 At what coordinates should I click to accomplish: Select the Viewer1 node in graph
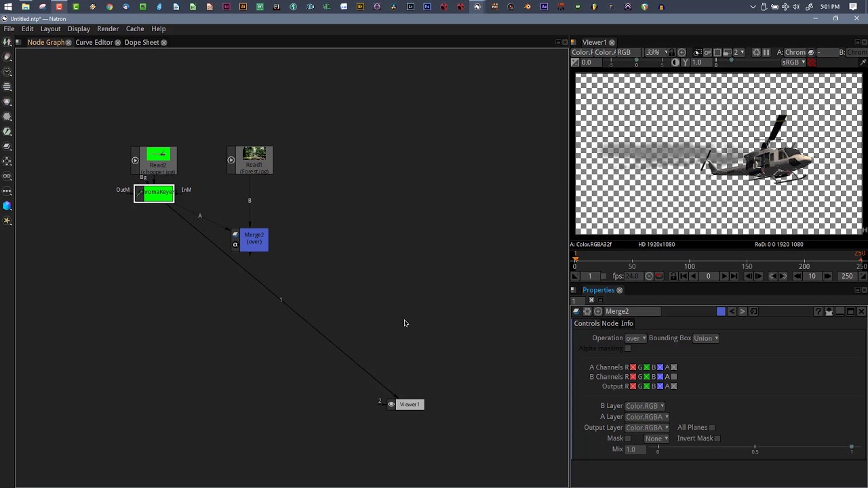pos(410,405)
